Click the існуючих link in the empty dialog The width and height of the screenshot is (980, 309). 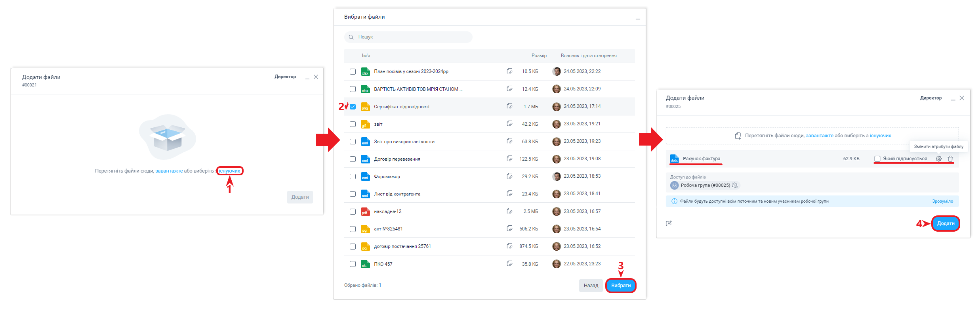[229, 171]
